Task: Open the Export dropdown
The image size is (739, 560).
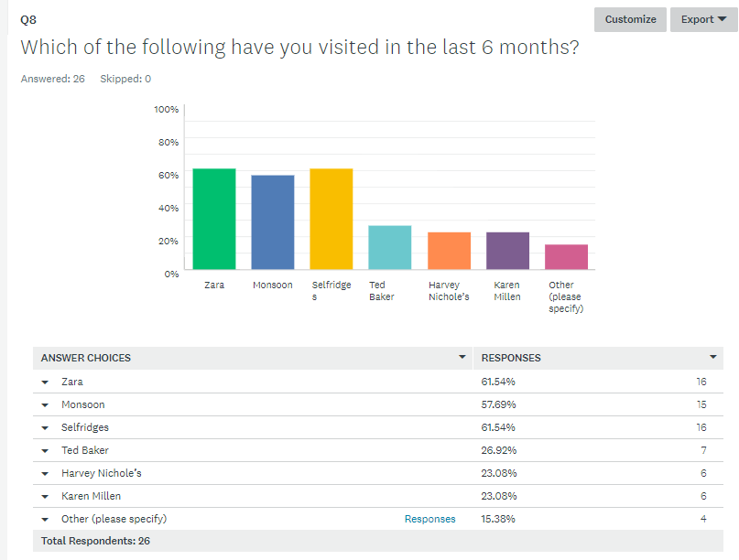Action: pyautogui.click(x=703, y=19)
